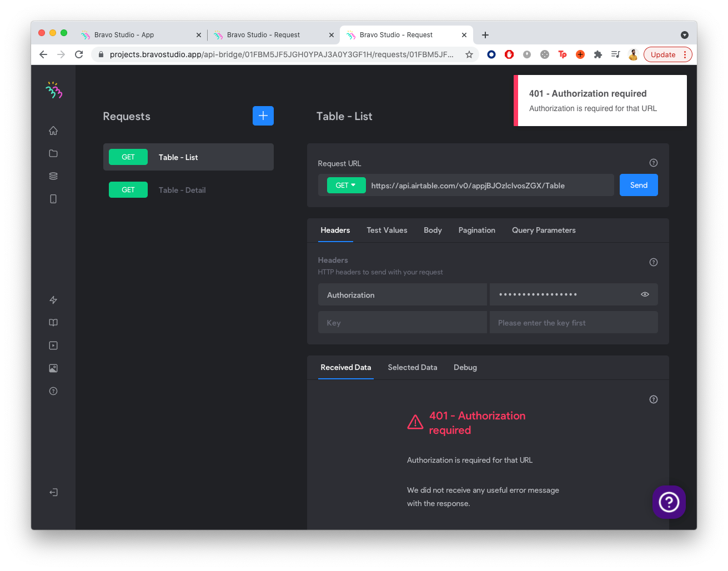Reveal the Authorization header value
This screenshot has height=571, width=728.
click(645, 294)
